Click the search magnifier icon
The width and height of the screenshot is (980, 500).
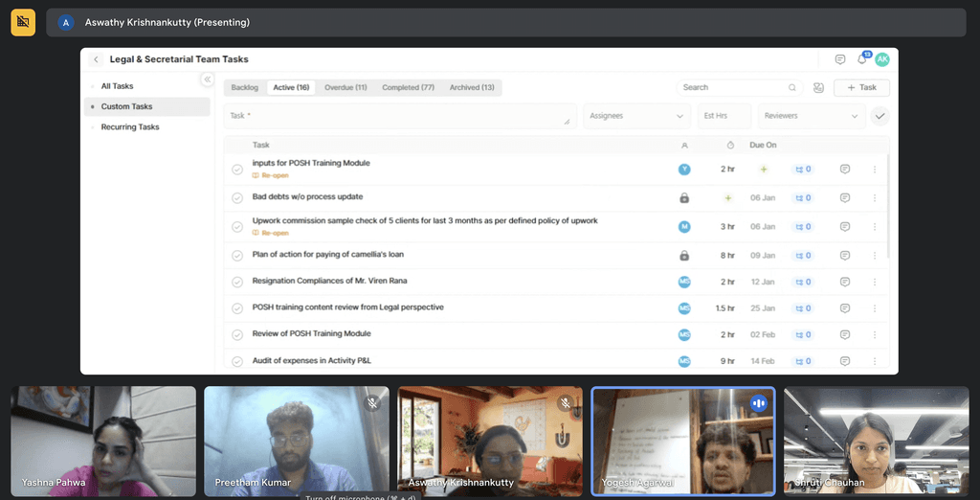tap(791, 87)
